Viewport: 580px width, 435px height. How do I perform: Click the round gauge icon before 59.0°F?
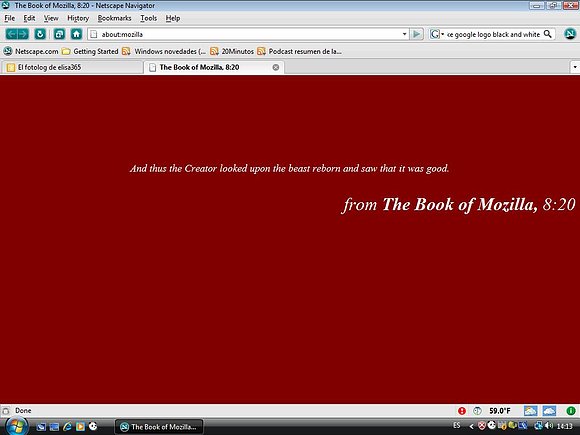click(477, 411)
